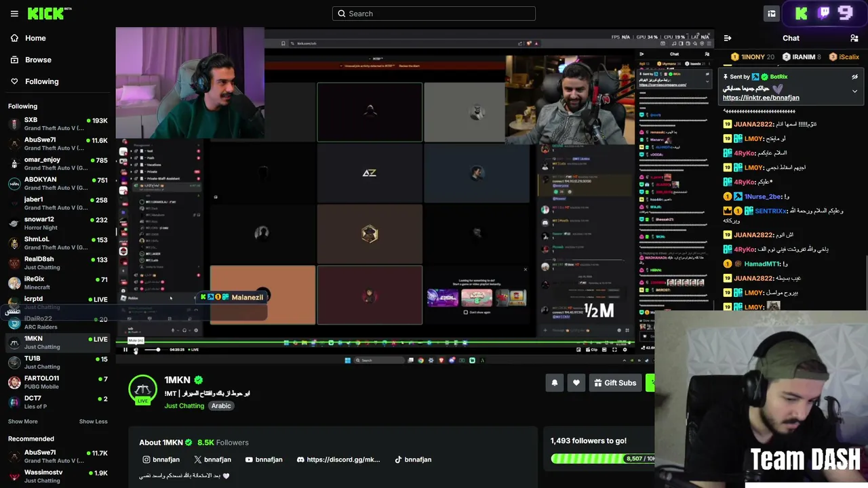Open jaber1 channel in the sidebar
This screenshot has width=868, height=488.
point(58,203)
